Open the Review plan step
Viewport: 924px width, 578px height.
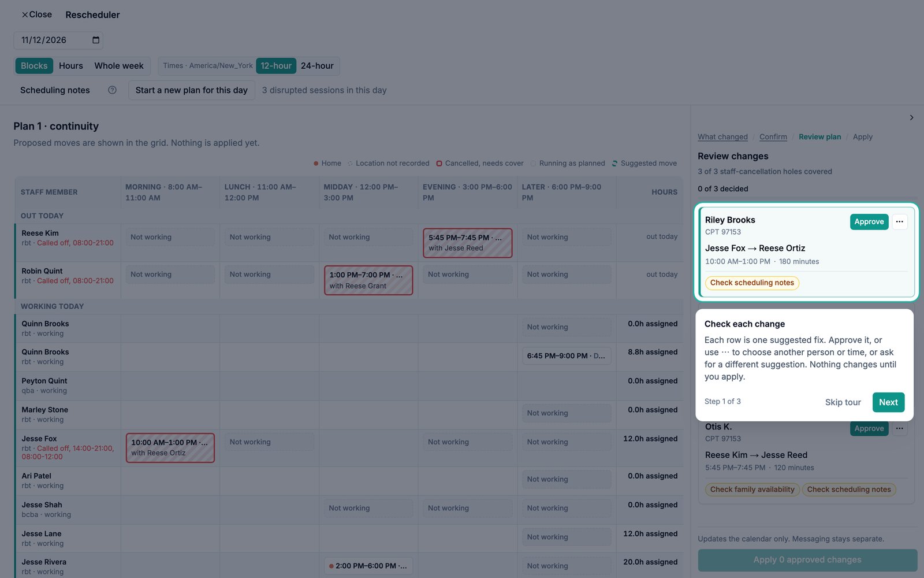pos(819,137)
